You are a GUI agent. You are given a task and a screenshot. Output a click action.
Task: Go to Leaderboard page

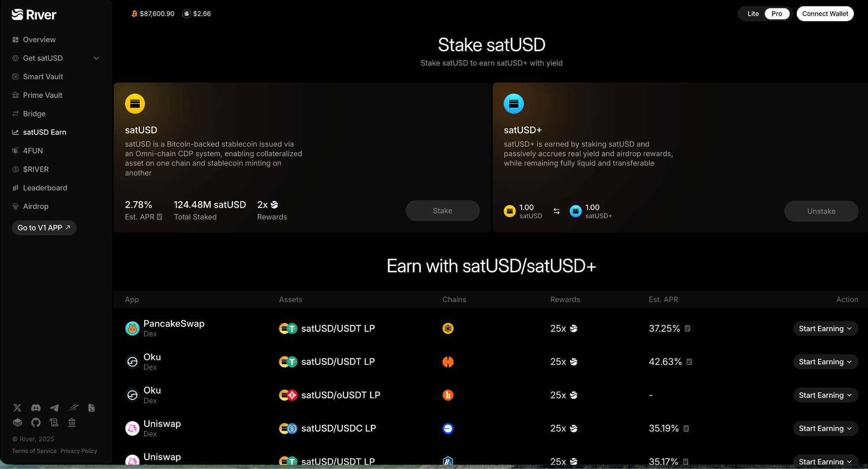pyautogui.click(x=45, y=188)
